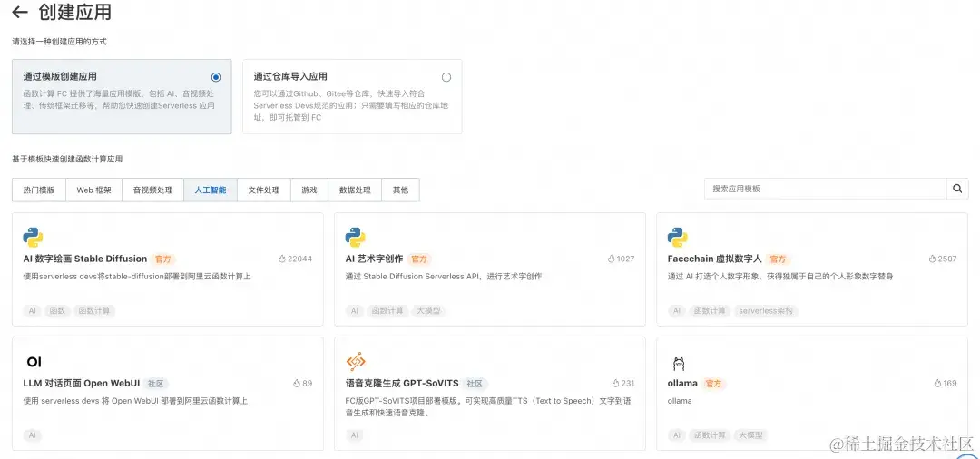
Task: Click flame icon beside 1027
Action: pos(611,259)
